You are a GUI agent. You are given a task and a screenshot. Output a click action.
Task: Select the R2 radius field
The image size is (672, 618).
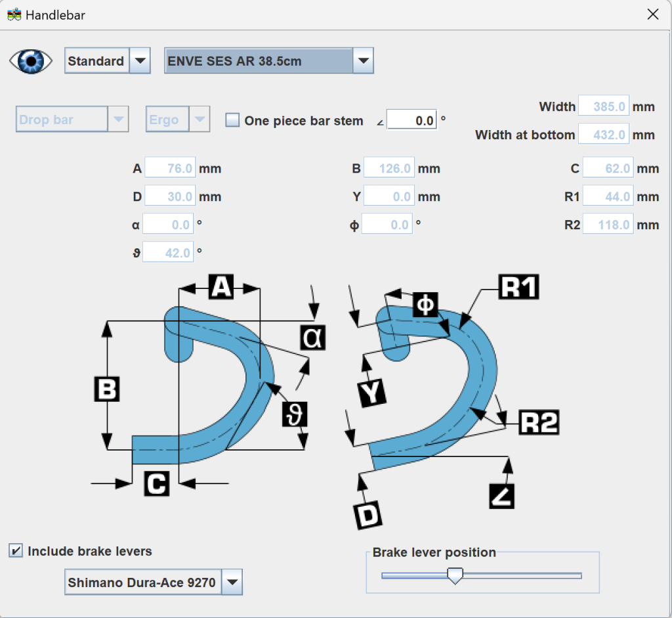coord(608,225)
